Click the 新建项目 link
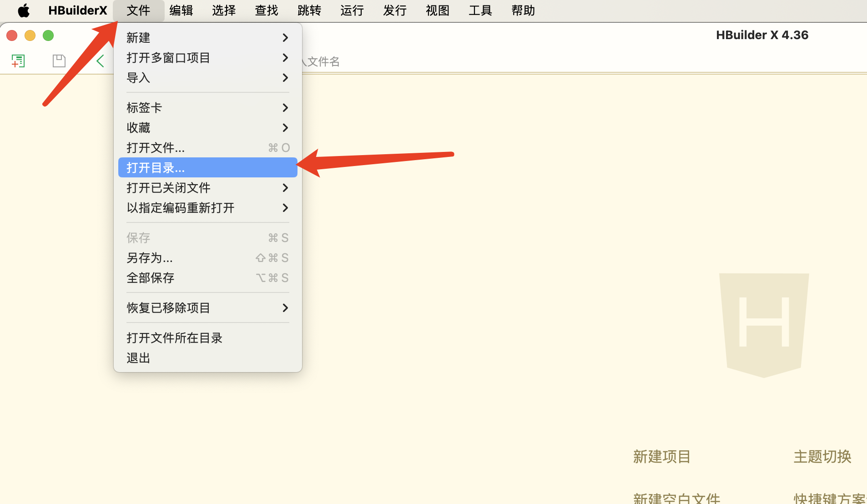867x504 pixels. pos(662,457)
